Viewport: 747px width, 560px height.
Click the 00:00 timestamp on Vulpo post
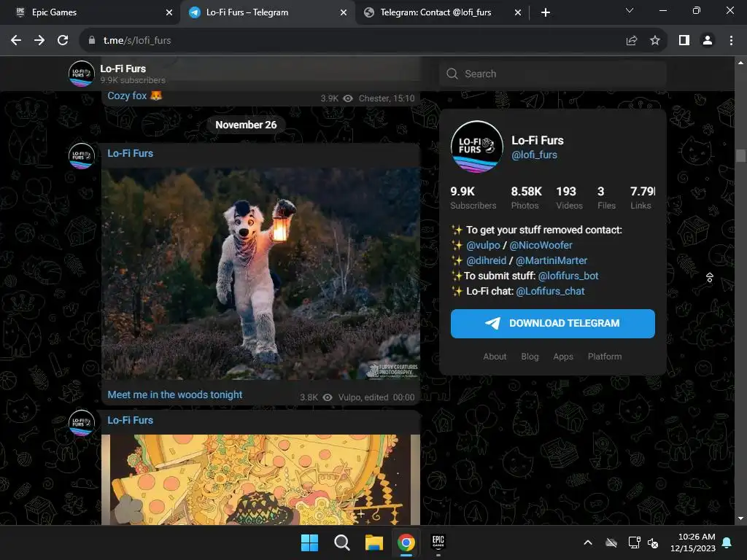click(403, 397)
